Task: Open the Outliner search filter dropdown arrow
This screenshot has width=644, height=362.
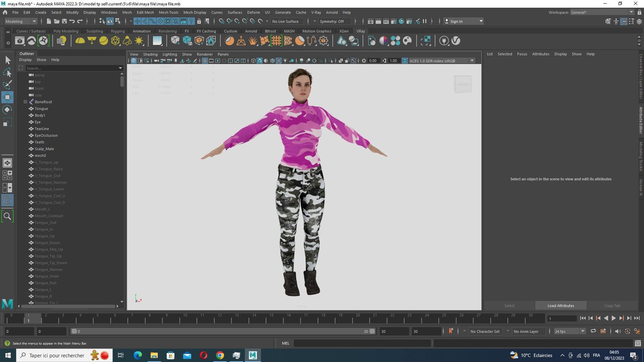Action: (x=120, y=68)
